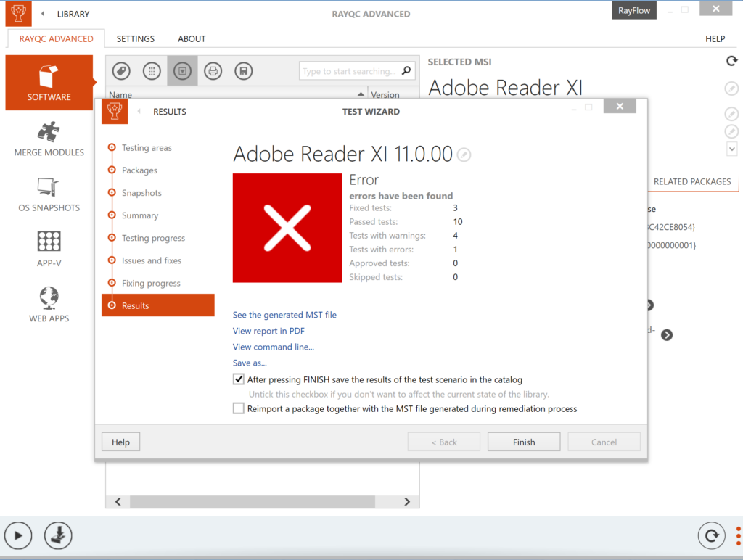Uncheck save results in catalog checkbox
Screen dimensions: 743x560
pyautogui.click(x=238, y=379)
